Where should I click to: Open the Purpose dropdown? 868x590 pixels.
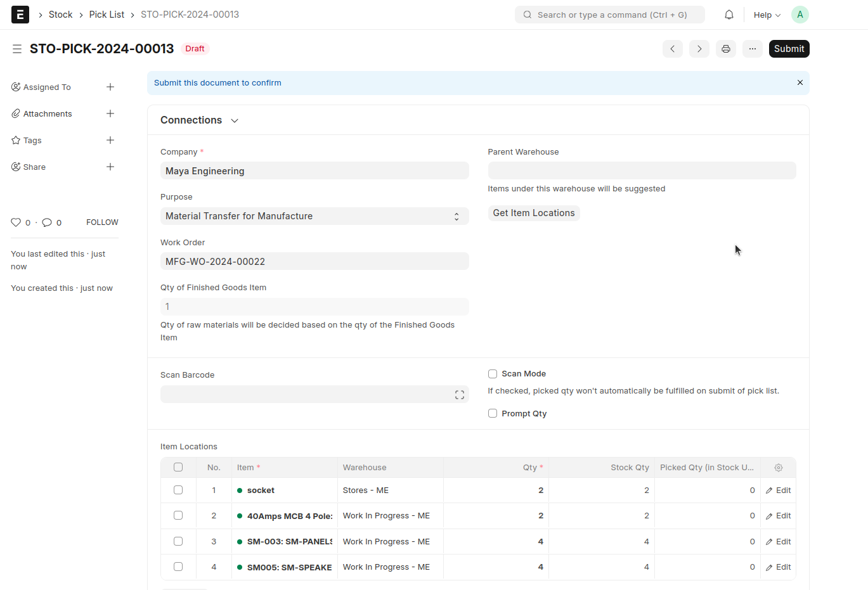[x=314, y=216]
